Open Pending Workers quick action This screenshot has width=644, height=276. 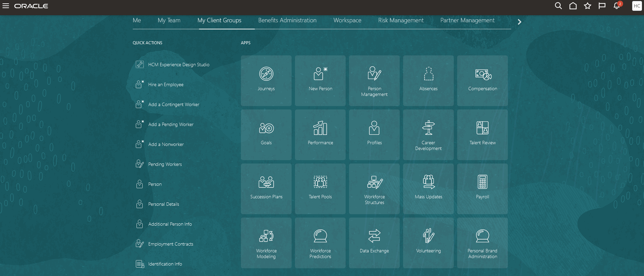coord(159,164)
